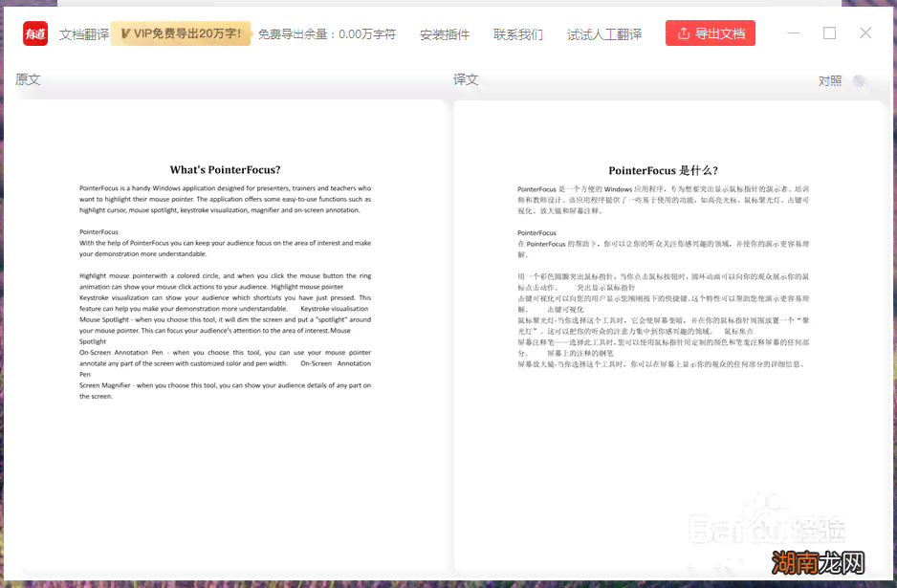Screen dimensions: 897x588
Task: Click 免费导出余量 0.00万字符 text
Action: pos(327,34)
